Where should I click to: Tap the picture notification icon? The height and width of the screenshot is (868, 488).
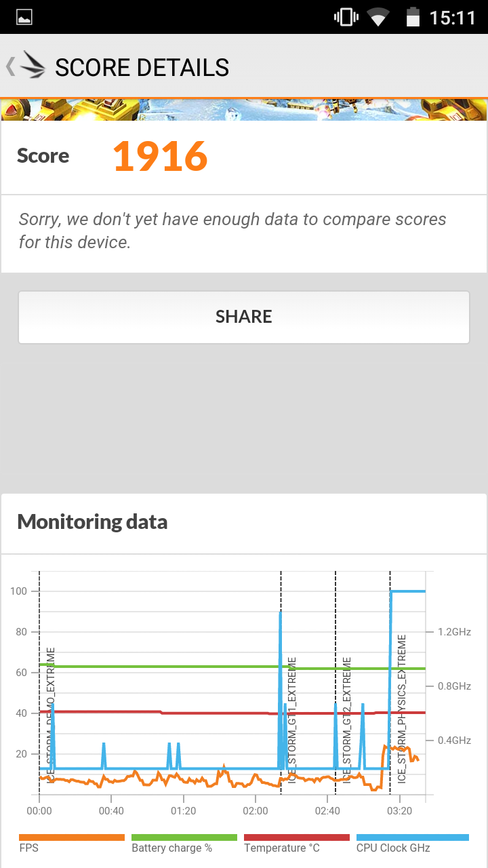click(x=24, y=17)
